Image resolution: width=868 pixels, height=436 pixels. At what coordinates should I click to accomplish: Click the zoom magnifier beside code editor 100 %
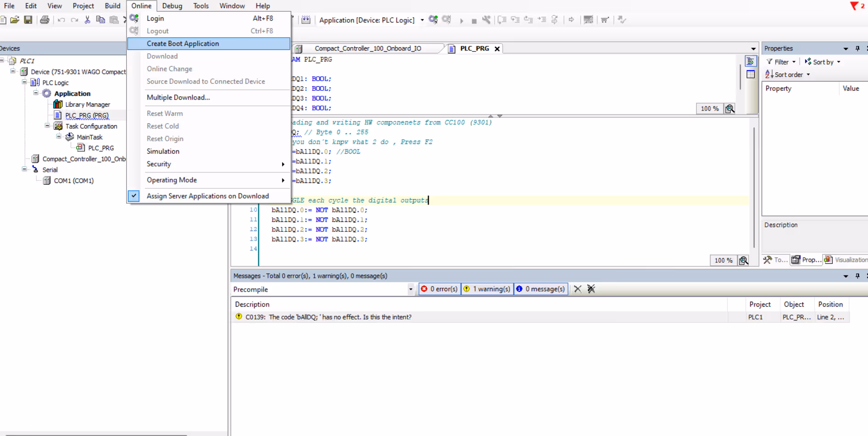pyautogui.click(x=743, y=260)
